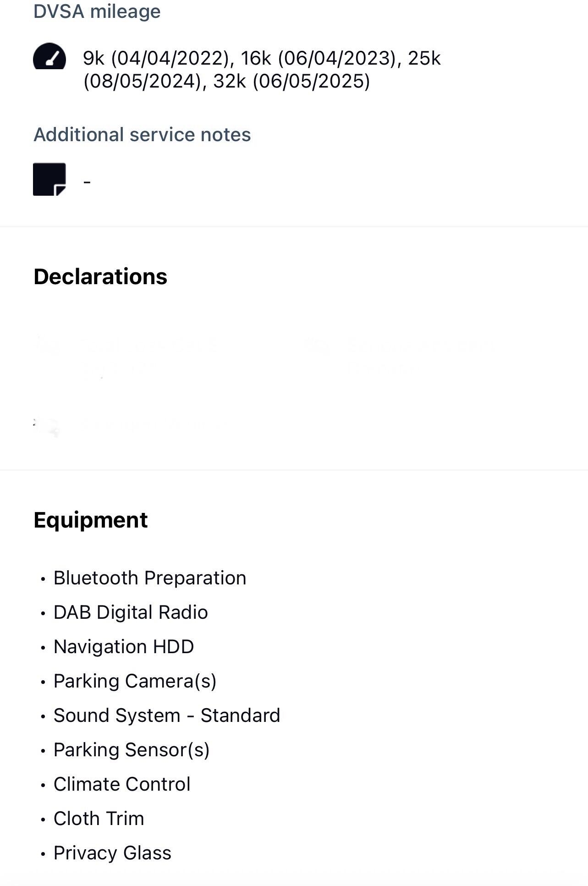The height and width of the screenshot is (886, 588).
Task: Select the Cloth Trim item
Action: point(99,819)
